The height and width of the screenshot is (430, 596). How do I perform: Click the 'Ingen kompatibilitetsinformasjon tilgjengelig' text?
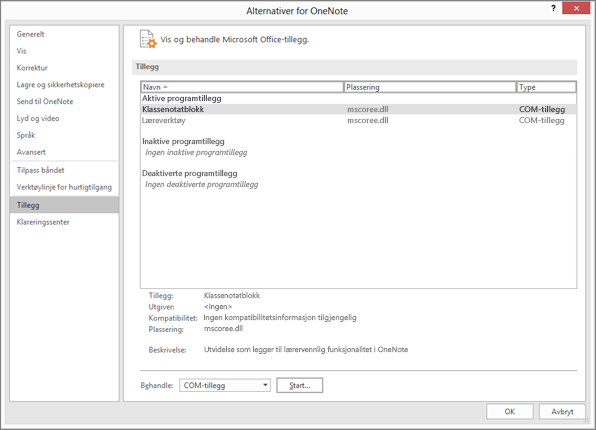point(280,317)
